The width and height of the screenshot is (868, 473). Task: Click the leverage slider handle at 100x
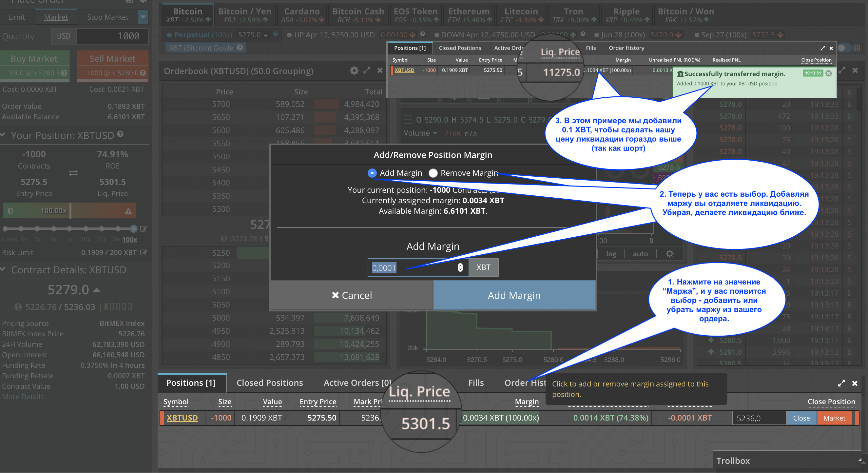click(x=134, y=229)
